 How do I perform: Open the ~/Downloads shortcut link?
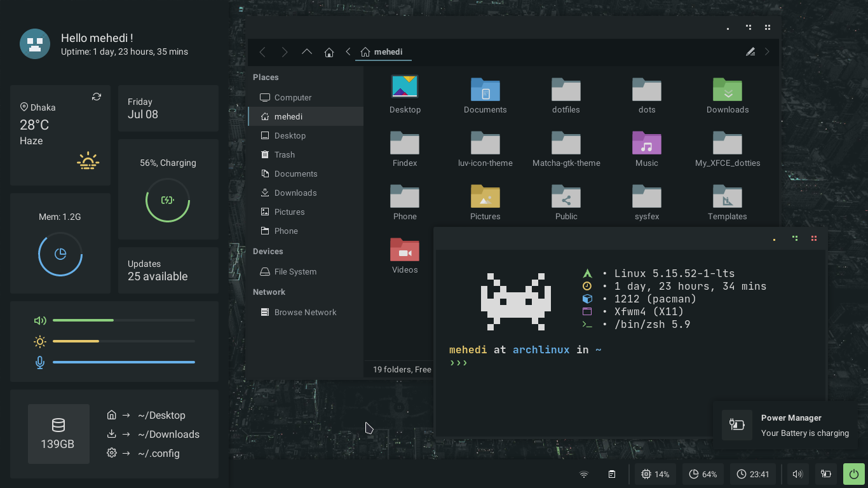(168, 435)
